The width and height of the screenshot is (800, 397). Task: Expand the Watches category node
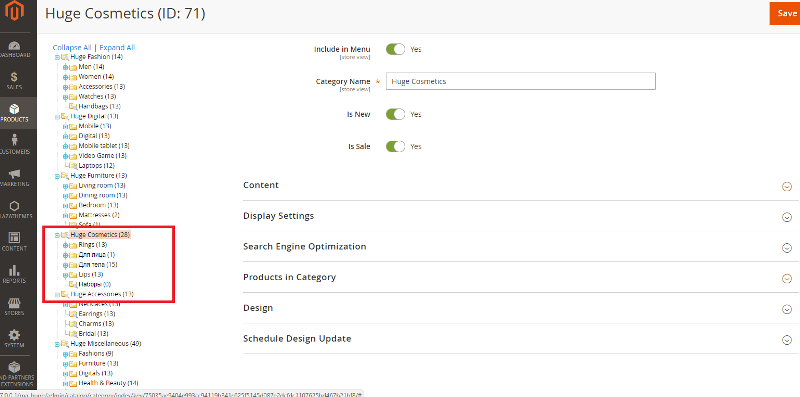(65, 97)
